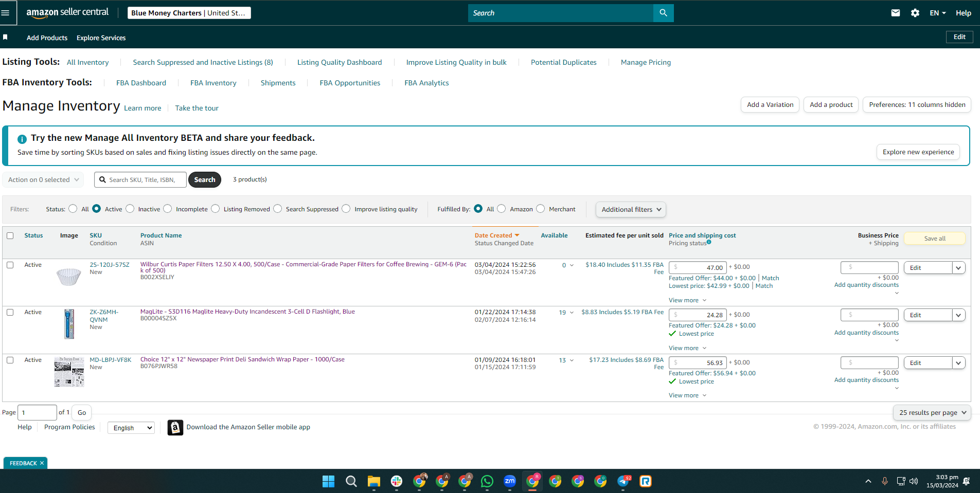The height and width of the screenshot is (493, 980).
Task: Expand available quantity 19 chevron
Action: [x=572, y=313]
